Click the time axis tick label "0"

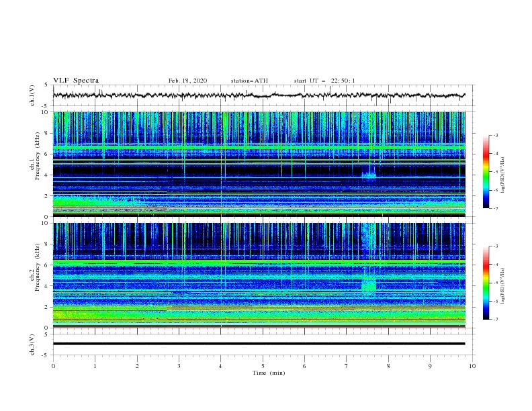coord(53,366)
